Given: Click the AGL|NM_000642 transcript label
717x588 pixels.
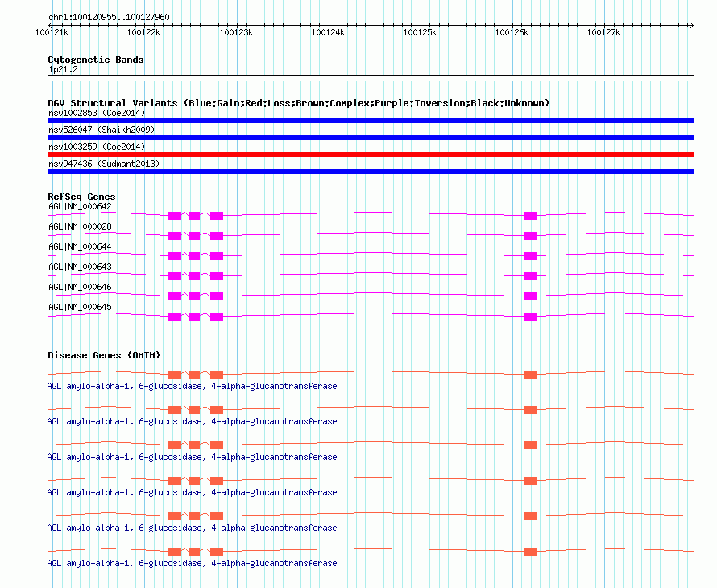Looking at the screenshot, I should pos(80,207).
